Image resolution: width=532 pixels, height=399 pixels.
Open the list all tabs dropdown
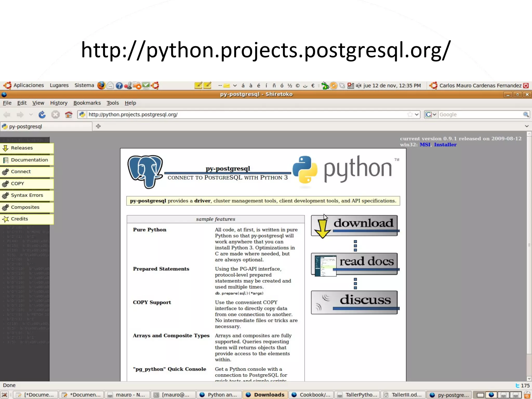click(527, 126)
